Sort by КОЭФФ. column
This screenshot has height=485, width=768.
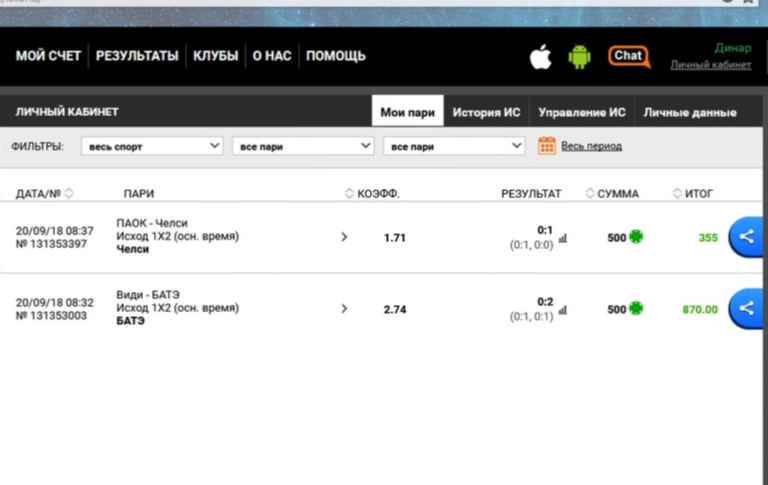pos(349,194)
